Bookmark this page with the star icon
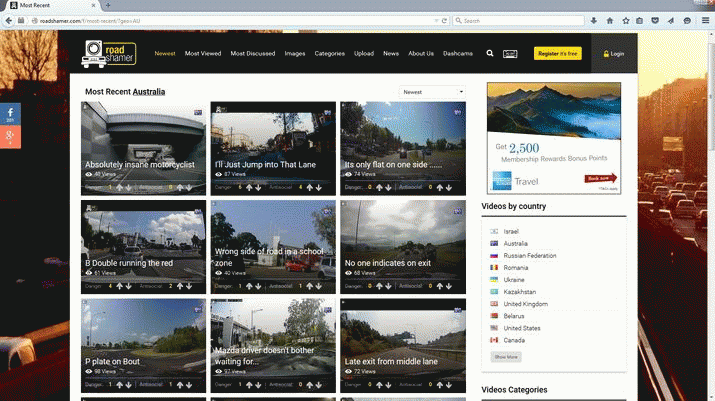This screenshot has width=715, height=401. point(626,21)
